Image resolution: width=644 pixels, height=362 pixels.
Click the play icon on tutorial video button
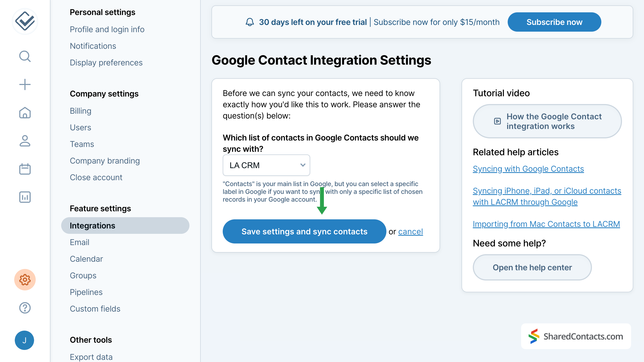(x=497, y=121)
